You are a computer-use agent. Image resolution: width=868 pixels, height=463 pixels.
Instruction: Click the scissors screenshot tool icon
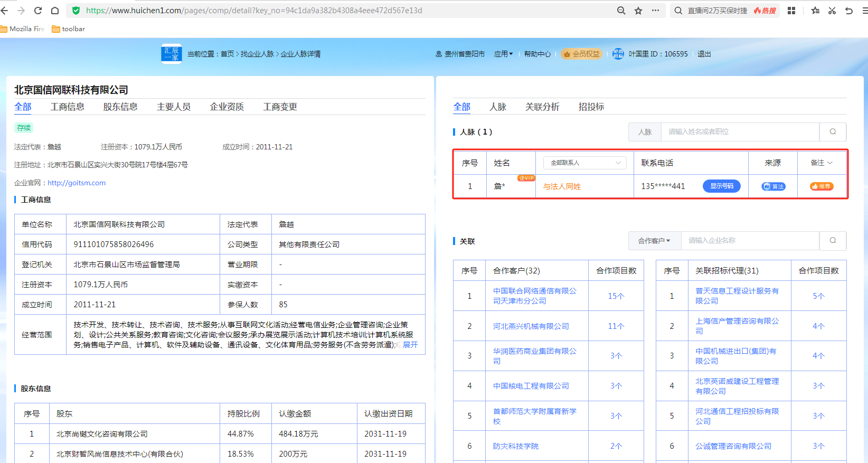(832, 11)
